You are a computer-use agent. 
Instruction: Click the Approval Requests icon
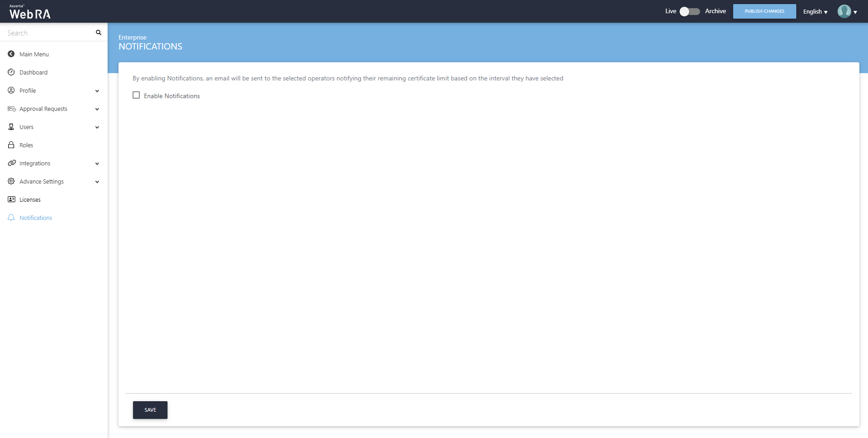pyautogui.click(x=12, y=109)
